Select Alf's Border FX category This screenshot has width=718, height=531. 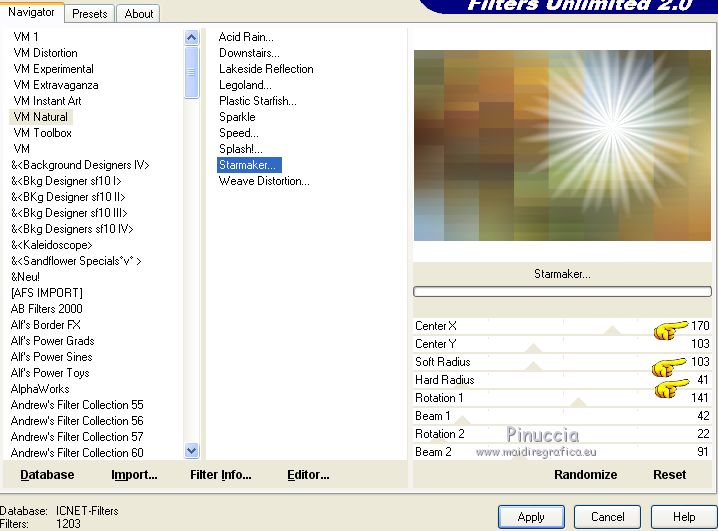46,325
